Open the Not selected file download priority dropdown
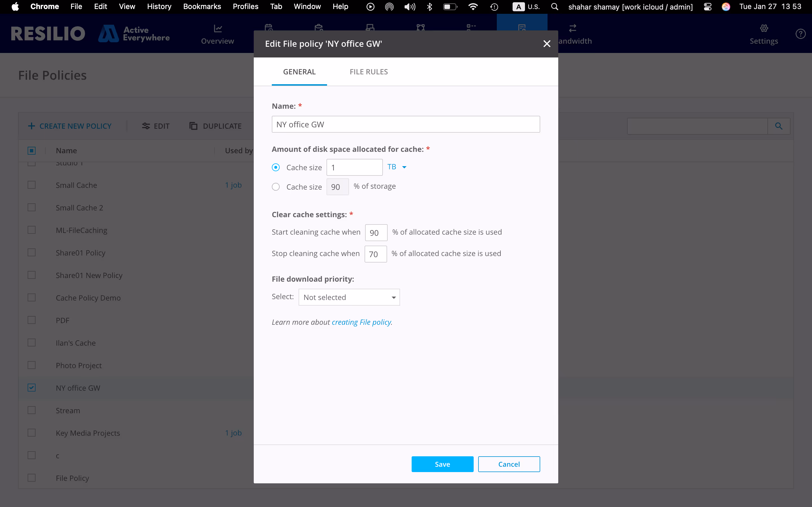 [x=349, y=297]
